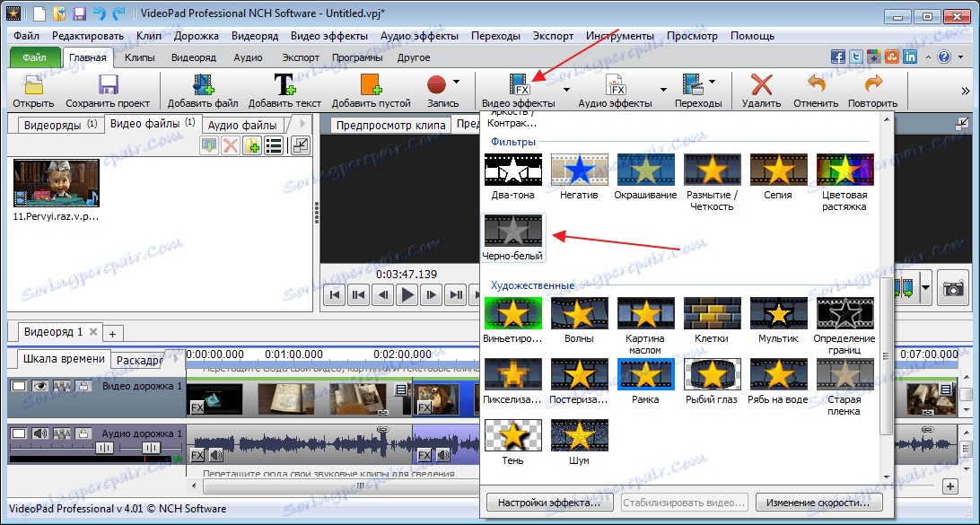
Task: Select the Рамка effect
Action: (x=645, y=381)
